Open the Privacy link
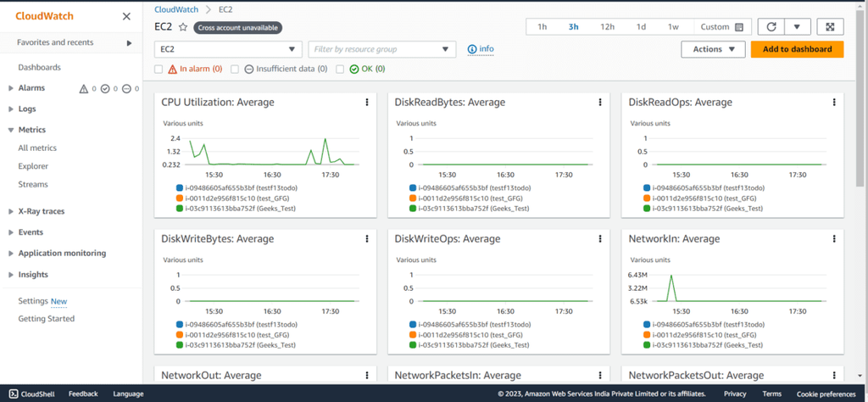Screen dimensions: 868x402 (735, 394)
